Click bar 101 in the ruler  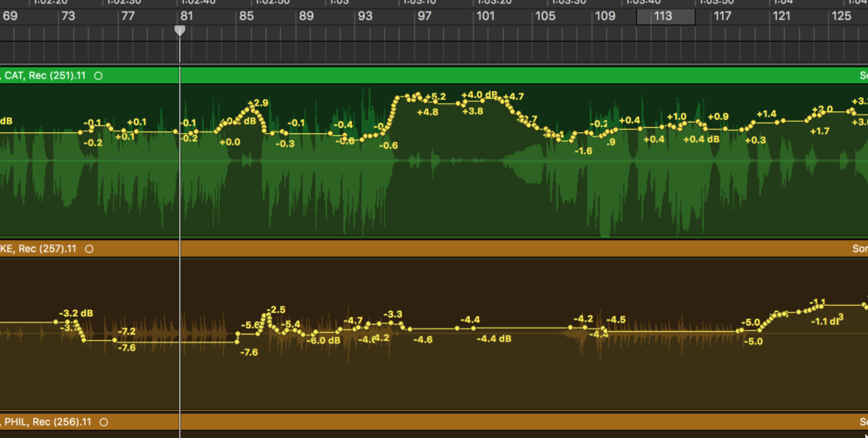tap(486, 16)
